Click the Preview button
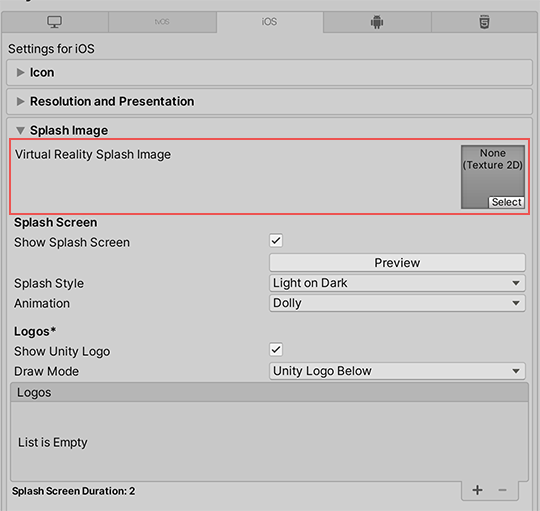The image size is (540, 511). pyautogui.click(x=397, y=263)
